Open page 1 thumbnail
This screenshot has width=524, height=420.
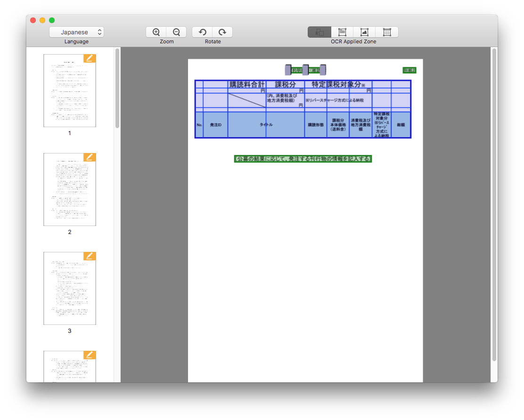coord(70,90)
